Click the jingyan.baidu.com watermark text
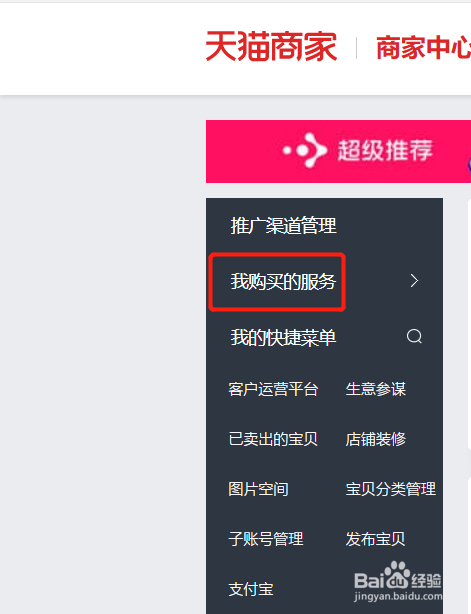 point(398,596)
